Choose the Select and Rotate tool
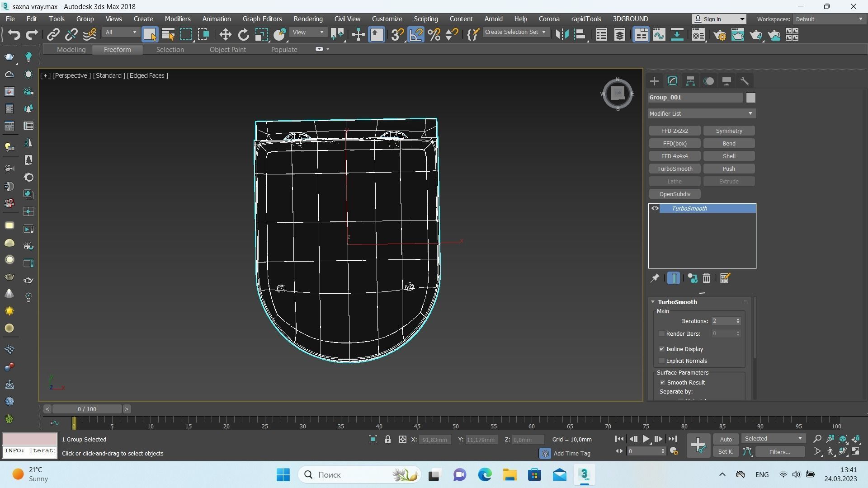Image resolution: width=868 pixels, height=488 pixels. point(243,34)
